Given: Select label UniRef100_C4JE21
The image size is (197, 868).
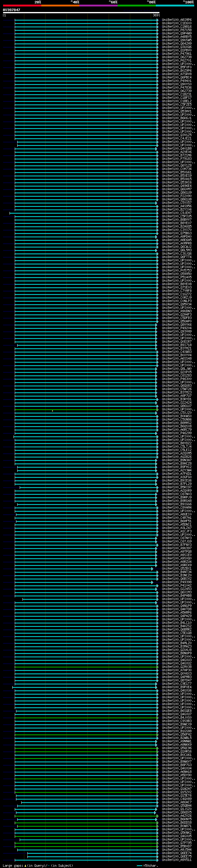Looking at the screenshot, I should pyautogui.click(x=176, y=139).
